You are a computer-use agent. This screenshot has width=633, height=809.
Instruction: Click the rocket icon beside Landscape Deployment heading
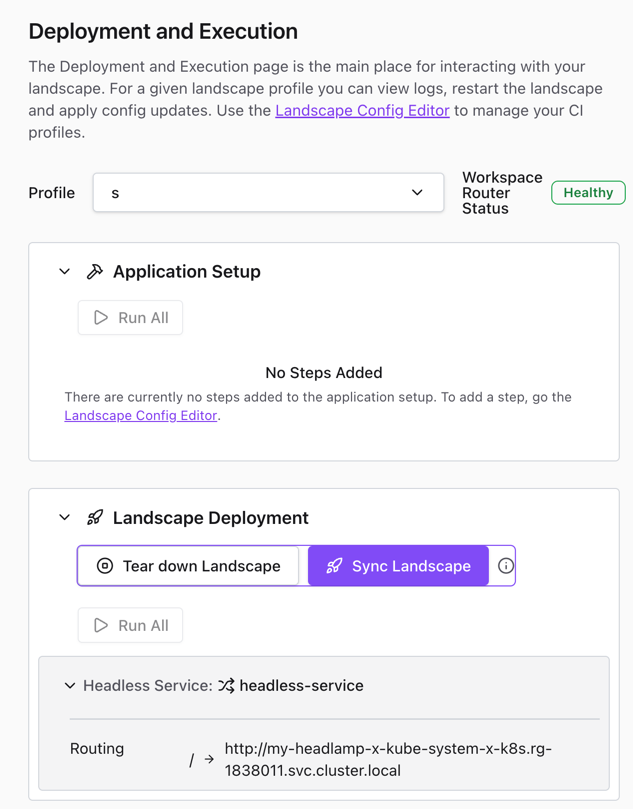[94, 517]
